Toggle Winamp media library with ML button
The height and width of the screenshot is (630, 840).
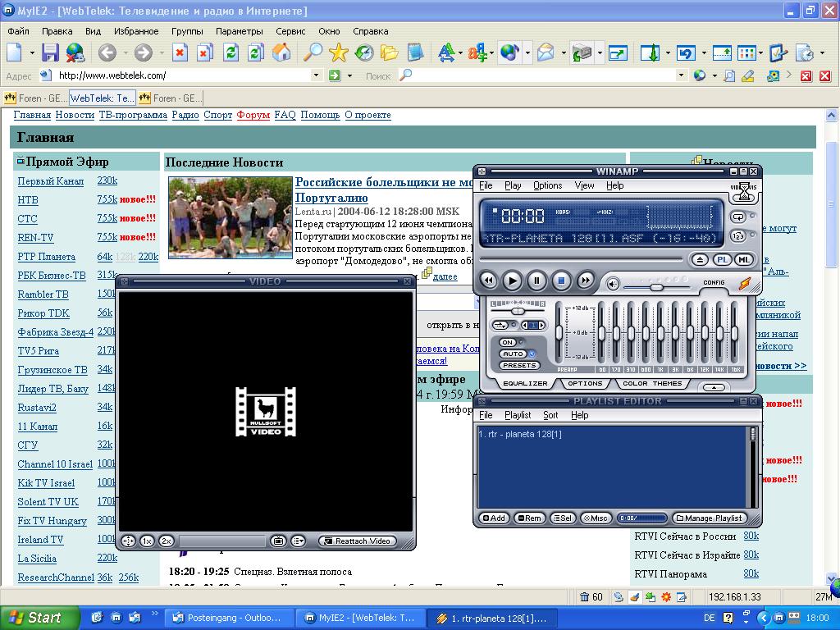(x=743, y=260)
